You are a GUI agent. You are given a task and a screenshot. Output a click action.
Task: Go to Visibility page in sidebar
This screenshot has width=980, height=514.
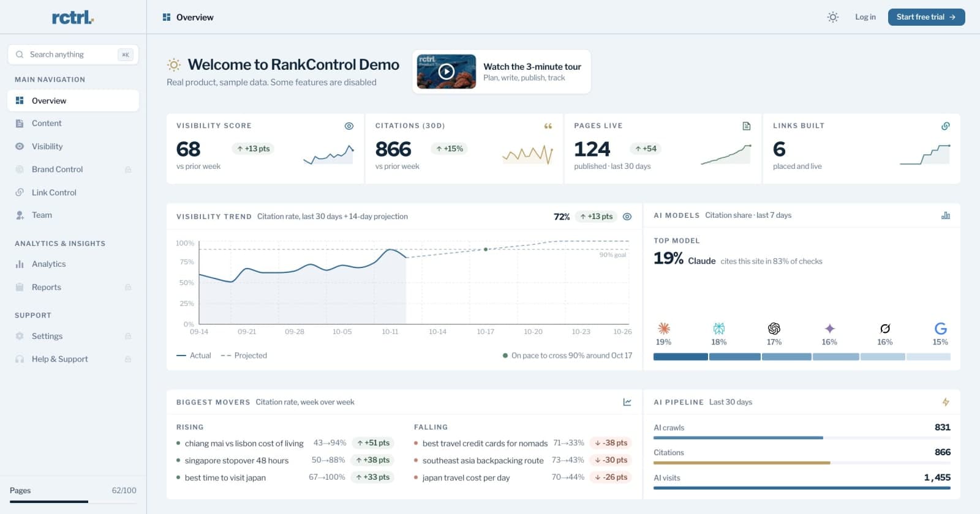click(x=73, y=147)
